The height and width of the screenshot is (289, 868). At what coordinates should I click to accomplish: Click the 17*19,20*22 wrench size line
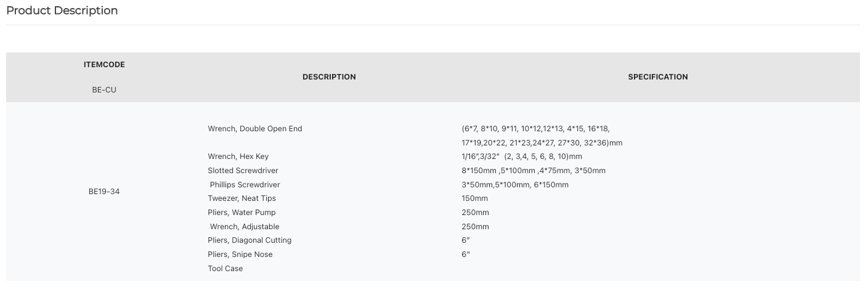[x=542, y=143]
